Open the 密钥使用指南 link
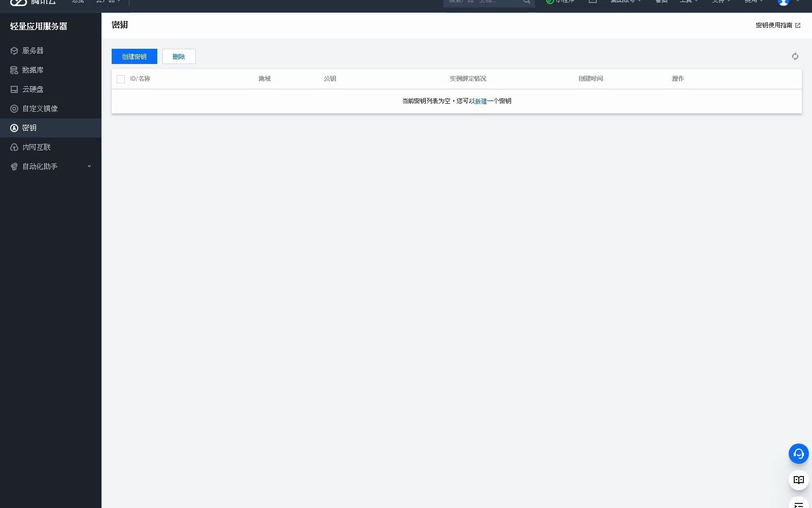The width and height of the screenshot is (812, 508). tap(774, 25)
